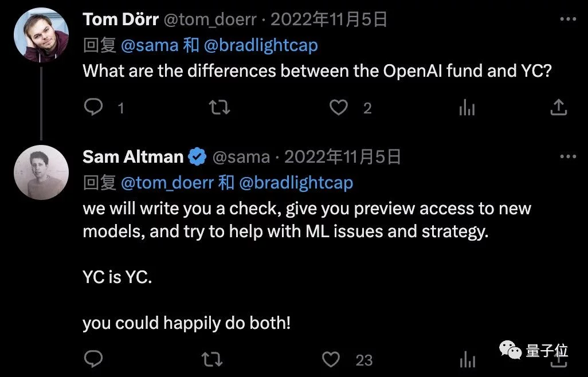Screen dimensions: 588x377
Task: Click Sam Altman's verified badge
Action: (198, 156)
